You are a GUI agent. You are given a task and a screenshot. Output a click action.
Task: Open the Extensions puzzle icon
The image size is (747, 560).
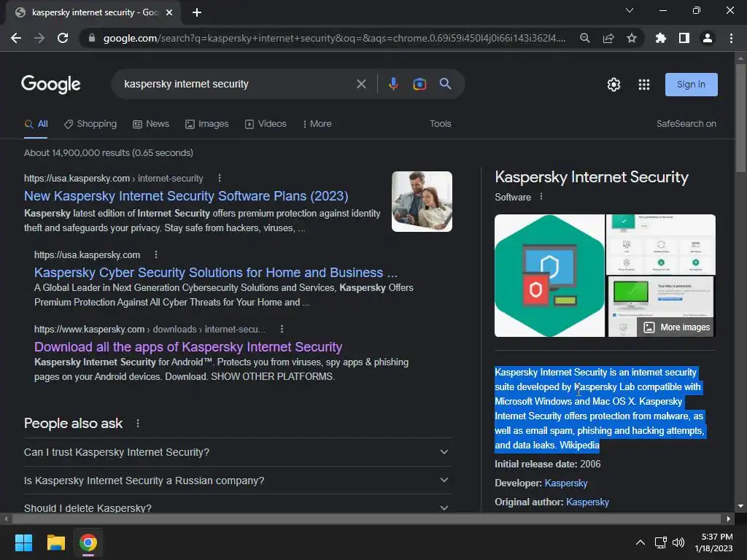[x=661, y=38]
